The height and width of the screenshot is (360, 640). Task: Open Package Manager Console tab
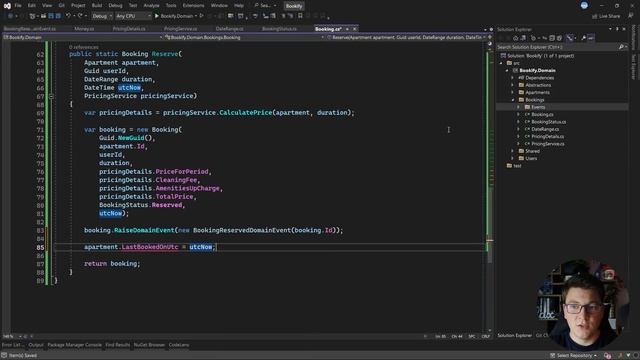click(74, 345)
